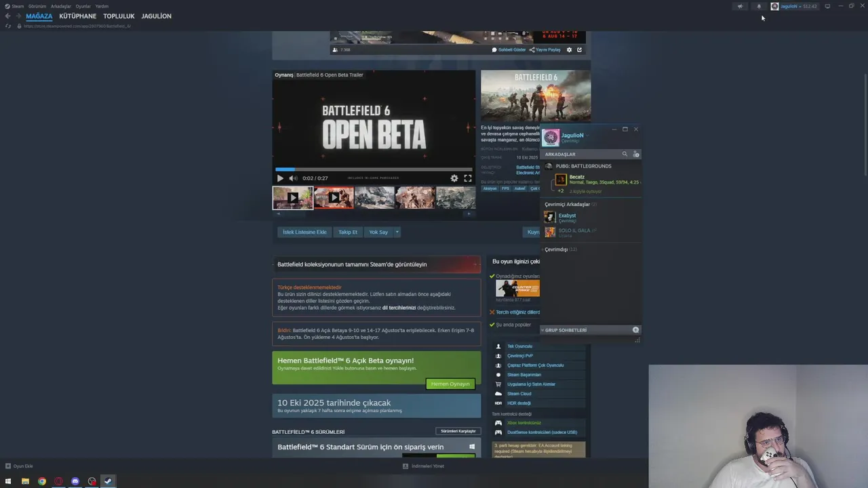The width and height of the screenshot is (868, 488).
Task: Open the JAGULİON profile tab
Action: 156,16
